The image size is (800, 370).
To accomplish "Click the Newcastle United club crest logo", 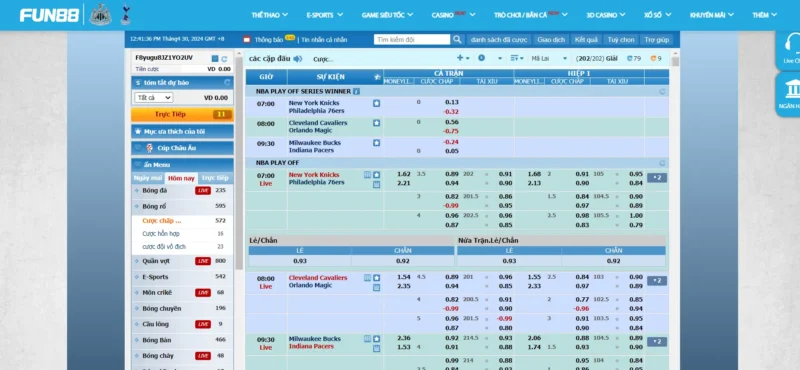I will point(101,14).
